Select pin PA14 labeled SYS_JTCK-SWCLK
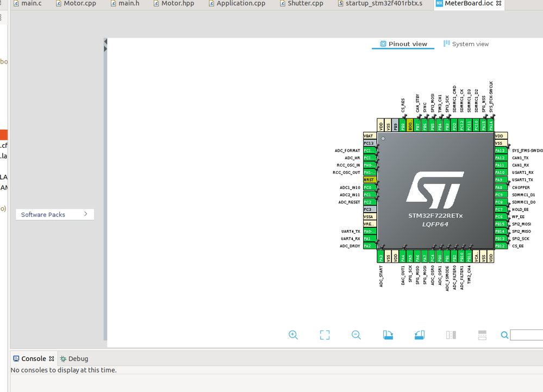543x392 pixels. point(491,125)
